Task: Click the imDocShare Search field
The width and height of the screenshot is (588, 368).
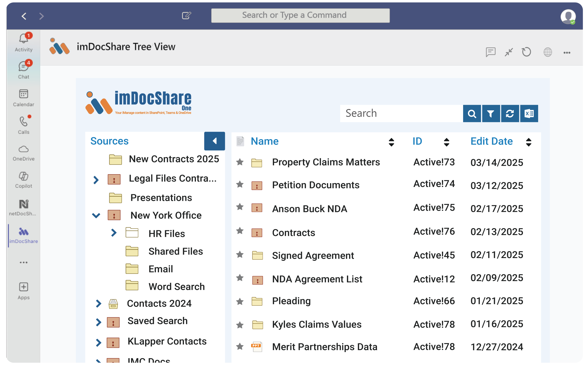Action: (x=401, y=113)
